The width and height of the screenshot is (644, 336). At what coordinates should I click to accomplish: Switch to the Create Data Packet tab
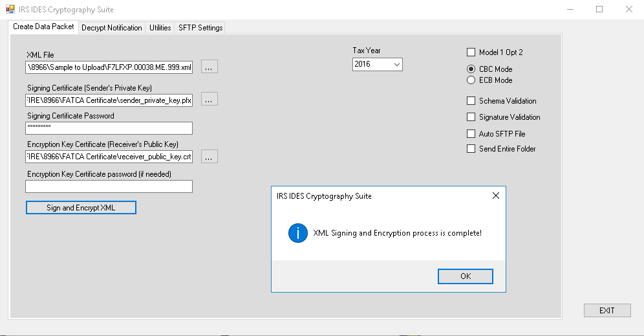(43, 27)
